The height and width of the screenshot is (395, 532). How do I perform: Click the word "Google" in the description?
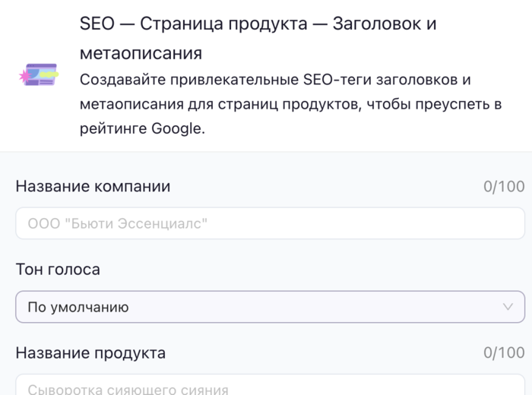pyautogui.click(x=176, y=128)
